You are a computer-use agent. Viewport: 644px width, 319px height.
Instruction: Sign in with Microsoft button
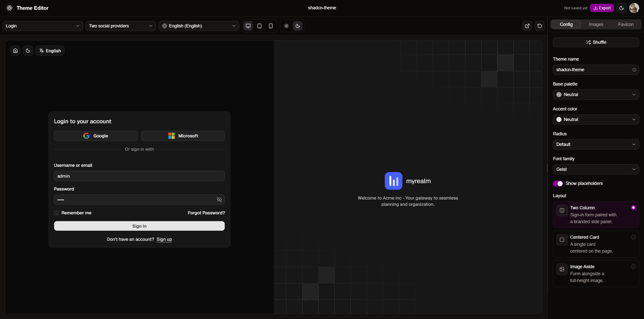click(x=183, y=136)
